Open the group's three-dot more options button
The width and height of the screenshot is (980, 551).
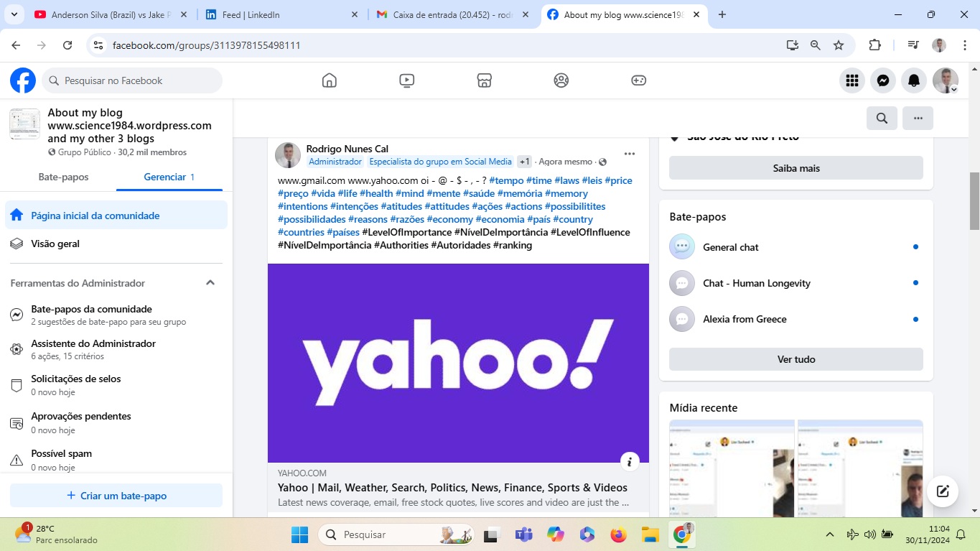click(918, 119)
